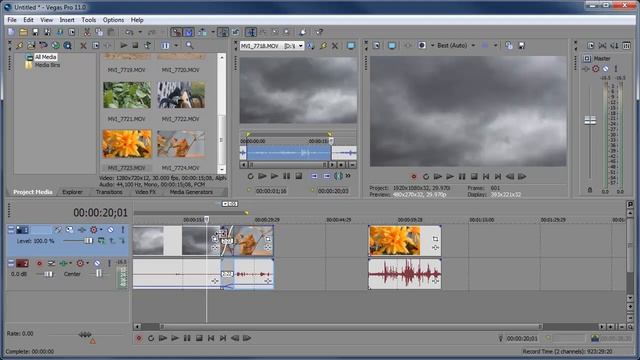Screen dimensions: 640x360
Task: Click the red Remove selected media X icon
Action: 83,45
